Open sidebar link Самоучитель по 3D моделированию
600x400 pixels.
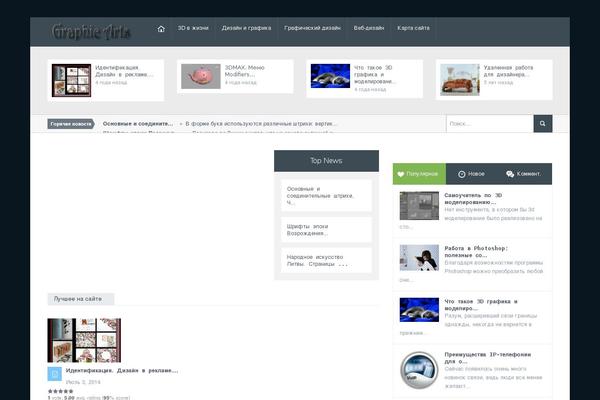[x=473, y=199]
